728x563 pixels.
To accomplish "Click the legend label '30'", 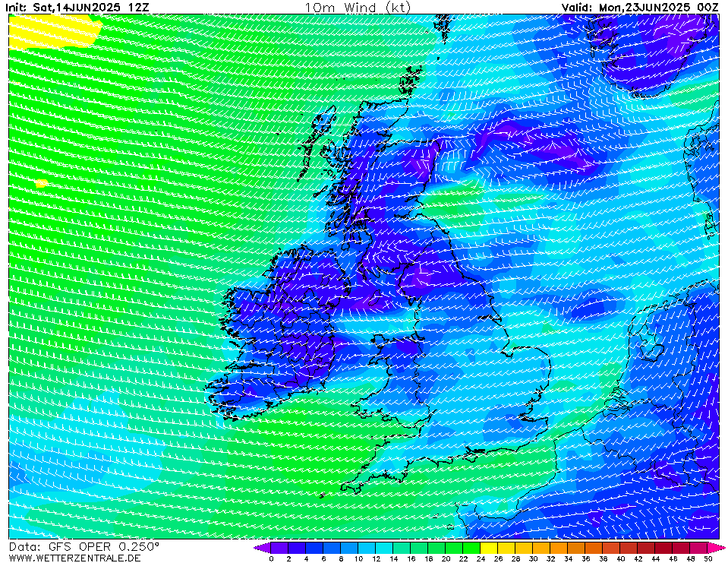I will coord(534,558).
